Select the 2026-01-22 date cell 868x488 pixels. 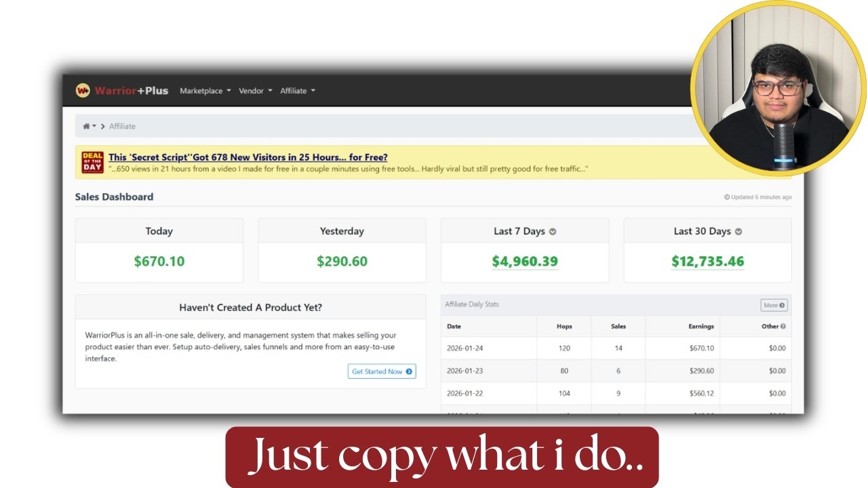pyautogui.click(x=465, y=394)
